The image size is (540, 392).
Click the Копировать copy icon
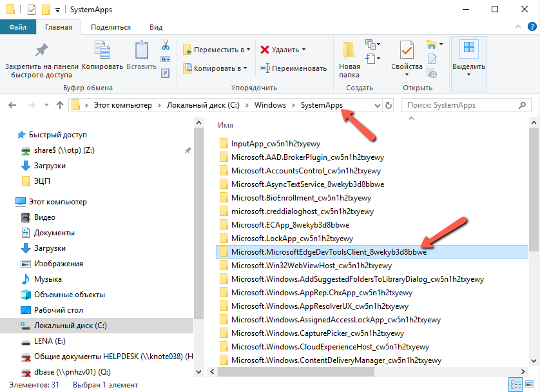102,50
